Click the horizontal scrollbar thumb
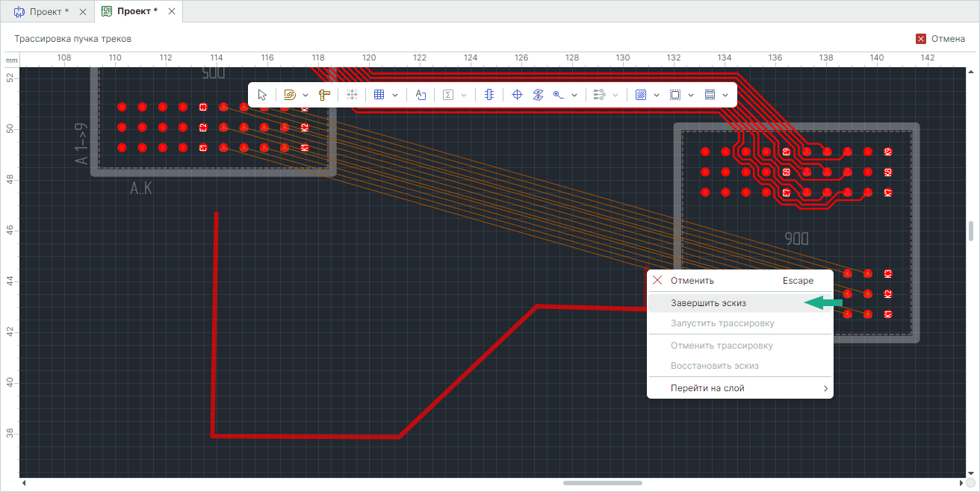Screen dimensions: 980x492 (x=602, y=483)
